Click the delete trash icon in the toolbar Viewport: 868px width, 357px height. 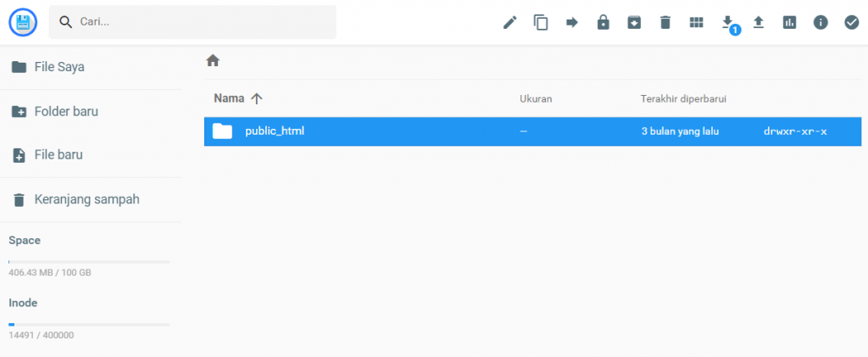[665, 23]
